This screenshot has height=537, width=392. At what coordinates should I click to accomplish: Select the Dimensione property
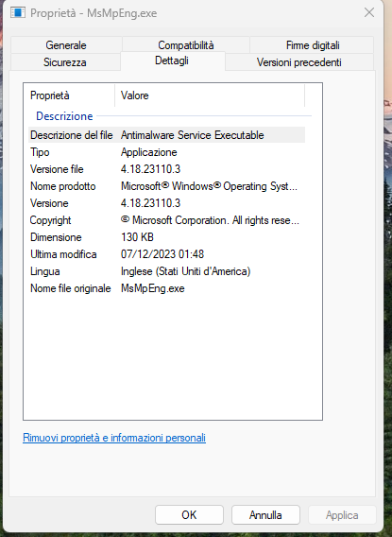[56, 237]
